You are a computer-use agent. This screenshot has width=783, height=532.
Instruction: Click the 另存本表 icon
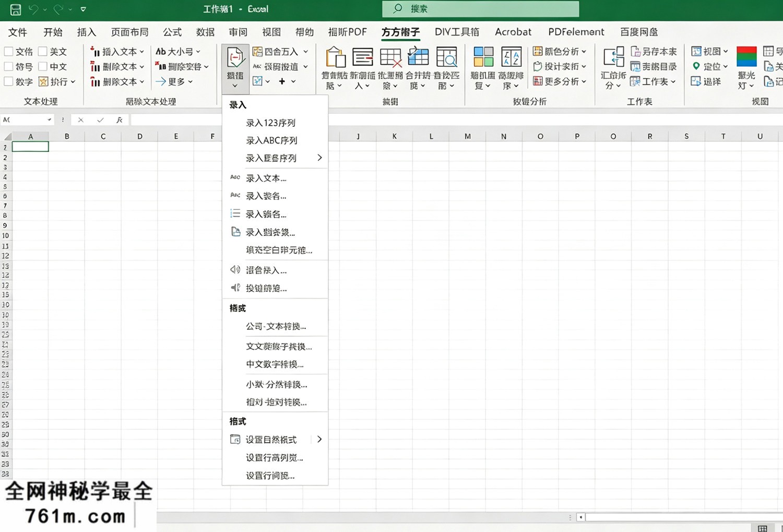(635, 51)
